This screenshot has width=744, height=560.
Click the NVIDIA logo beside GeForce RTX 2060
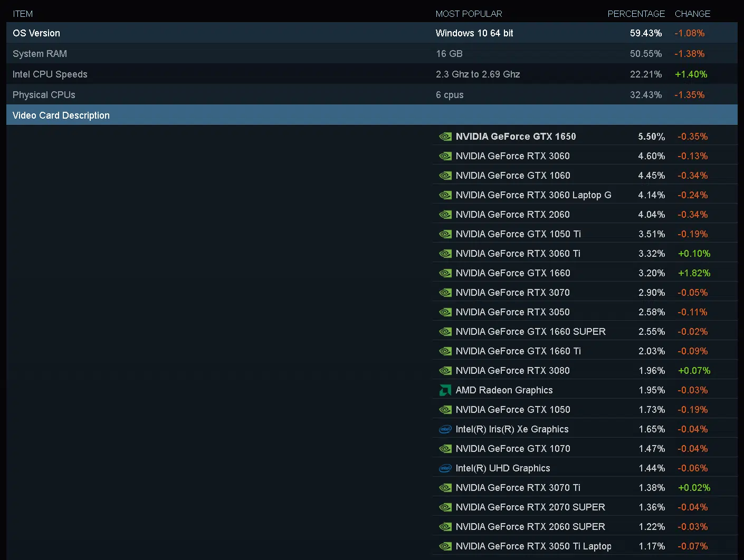[445, 215]
